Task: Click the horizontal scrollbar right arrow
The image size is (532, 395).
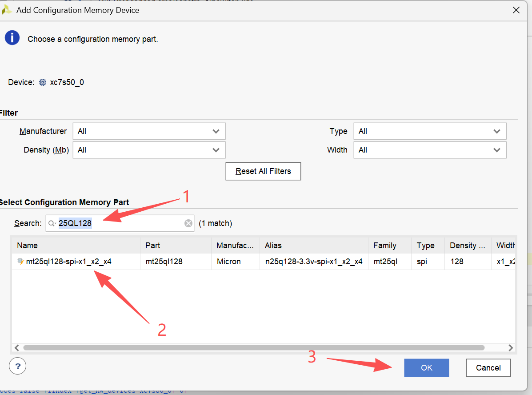Action: pos(511,348)
